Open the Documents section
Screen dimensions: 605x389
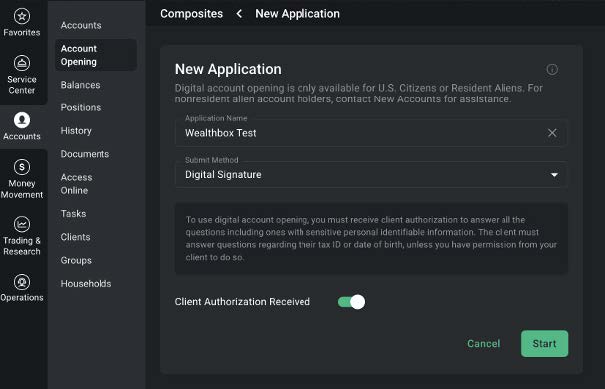pyautogui.click(x=85, y=154)
